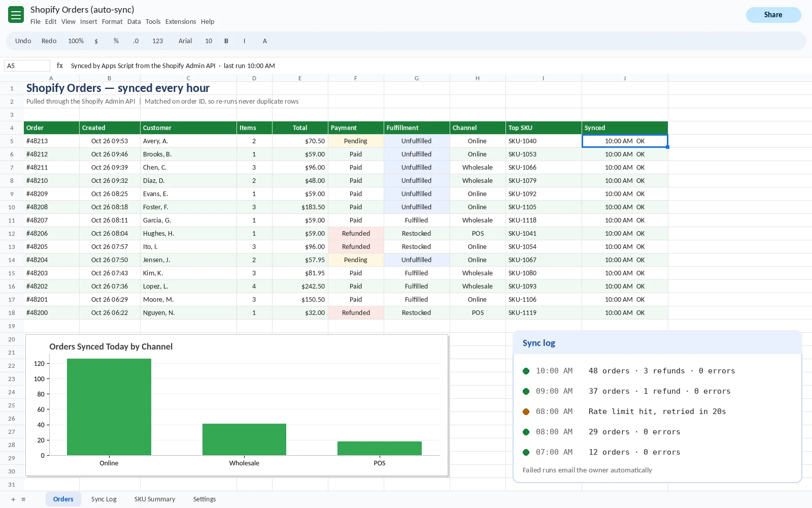Click the Orders Synced Today chart title
Viewport: 812px width, 508px height.
[x=111, y=346]
